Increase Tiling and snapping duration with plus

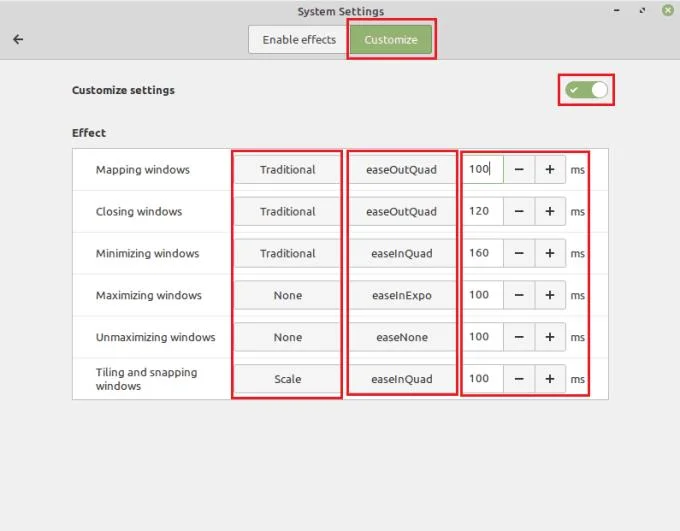point(550,379)
